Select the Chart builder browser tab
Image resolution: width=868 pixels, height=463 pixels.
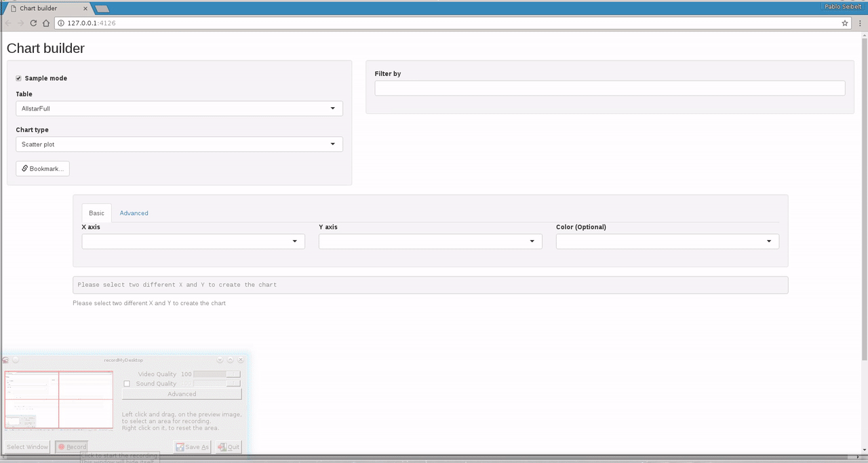[47, 9]
